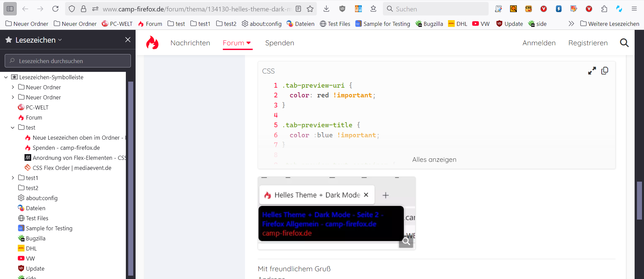The image size is (644, 279).
Task: Click the Alles anzeigen link
Action: [x=434, y=159]
